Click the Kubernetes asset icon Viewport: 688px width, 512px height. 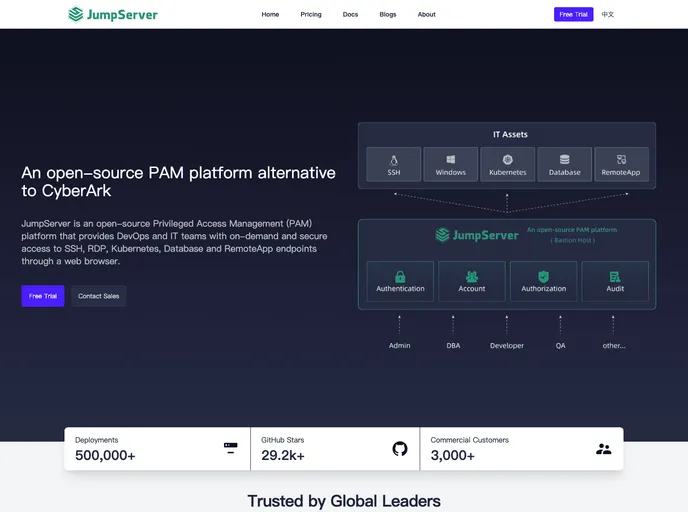click(507, 160)
